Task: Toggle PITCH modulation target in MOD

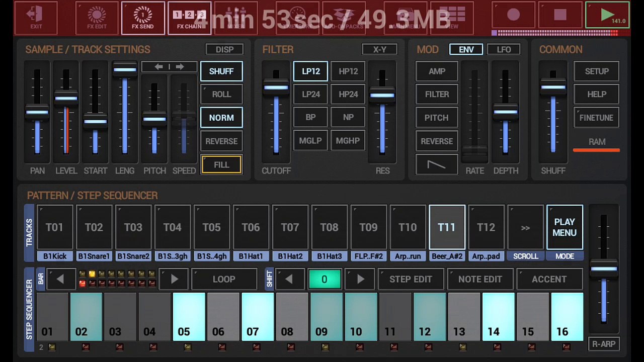Action: [x=436, y=118]
